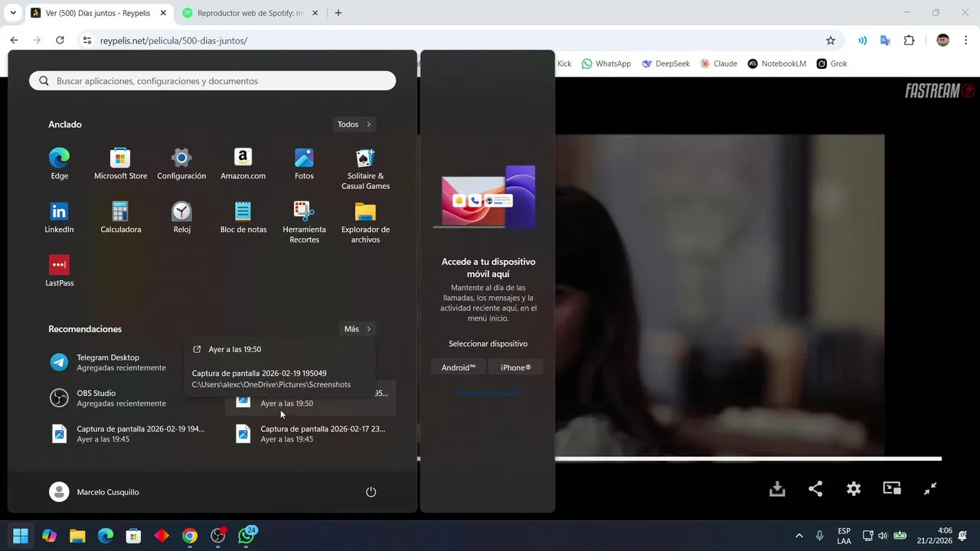
Task: Open Bloc de notas
Action: coord(243,218)
